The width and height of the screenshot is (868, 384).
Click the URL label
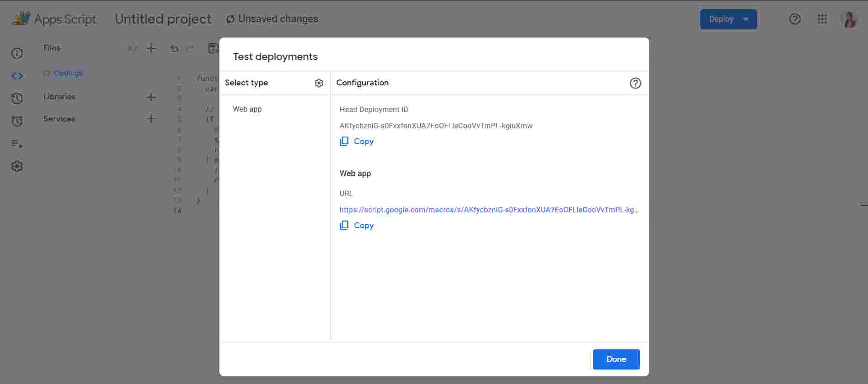346,193
